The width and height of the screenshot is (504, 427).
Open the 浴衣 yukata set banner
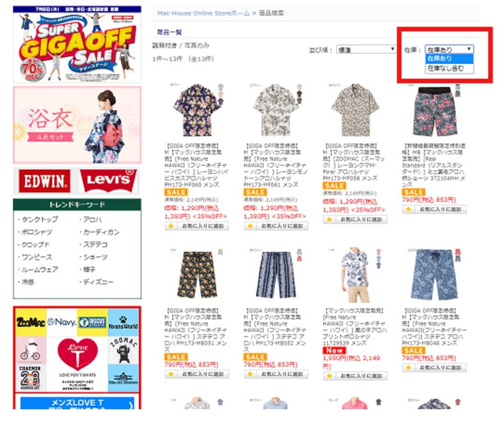pyautogui.click(x=77, y=125)
